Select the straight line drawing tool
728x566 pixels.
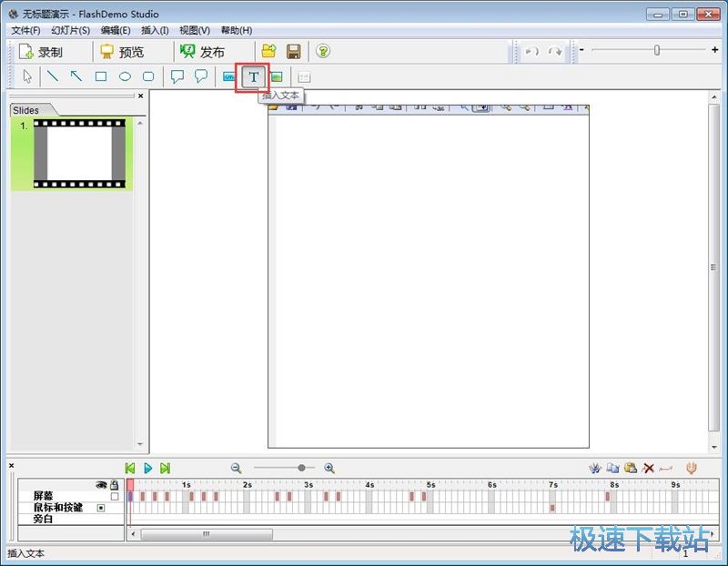(x=53, y=77)
